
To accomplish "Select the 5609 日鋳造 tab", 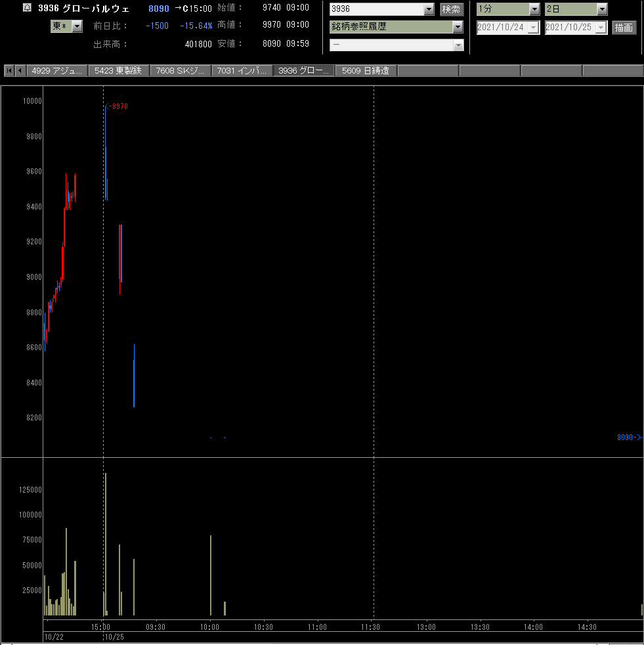I will click(366, 71).
